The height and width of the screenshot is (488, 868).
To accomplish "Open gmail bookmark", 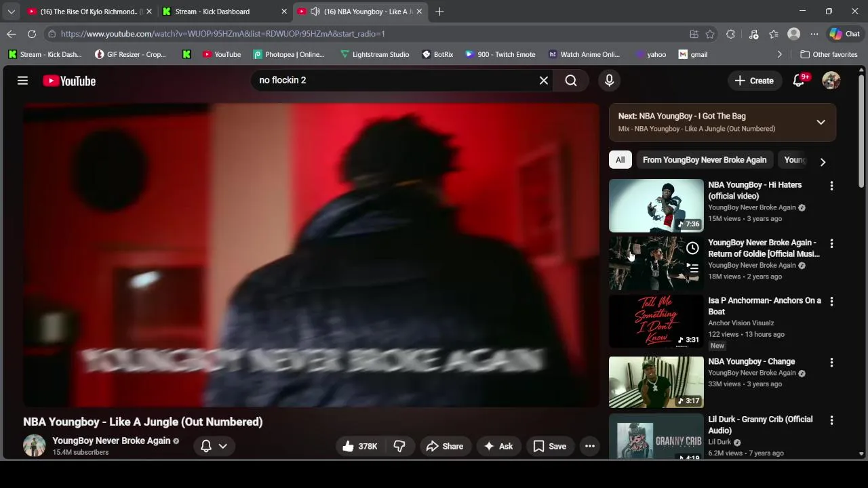I will (693, 54).
